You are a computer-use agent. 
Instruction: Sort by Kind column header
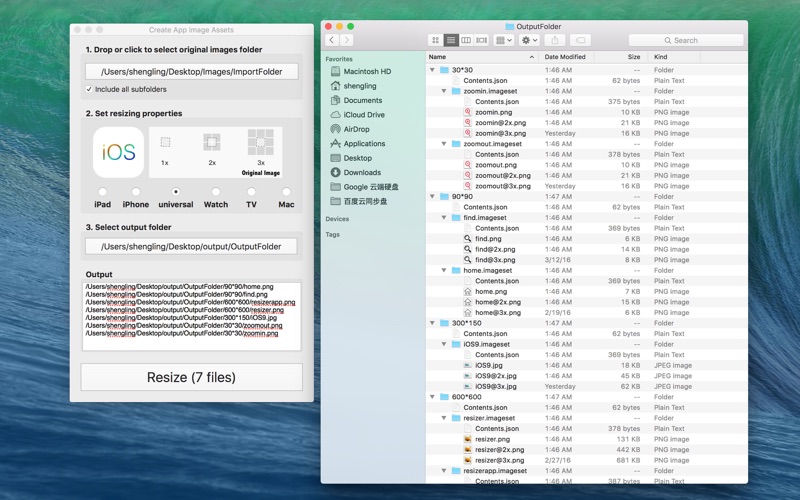click(x=674, y=57)
